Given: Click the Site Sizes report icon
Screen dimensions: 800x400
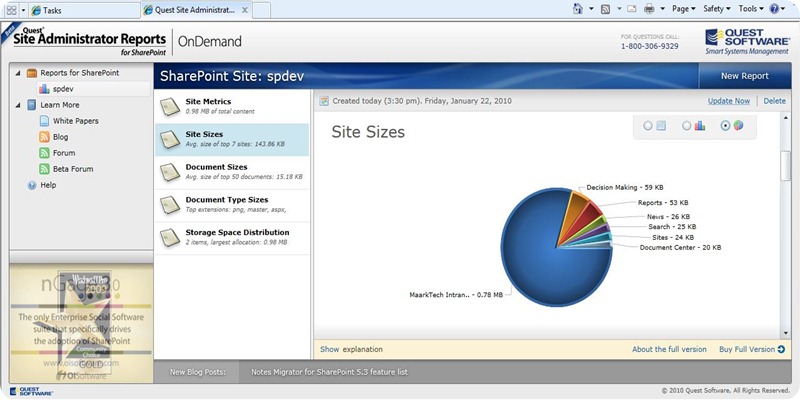Looking at the screenshot, I should (x=169, y=139).
